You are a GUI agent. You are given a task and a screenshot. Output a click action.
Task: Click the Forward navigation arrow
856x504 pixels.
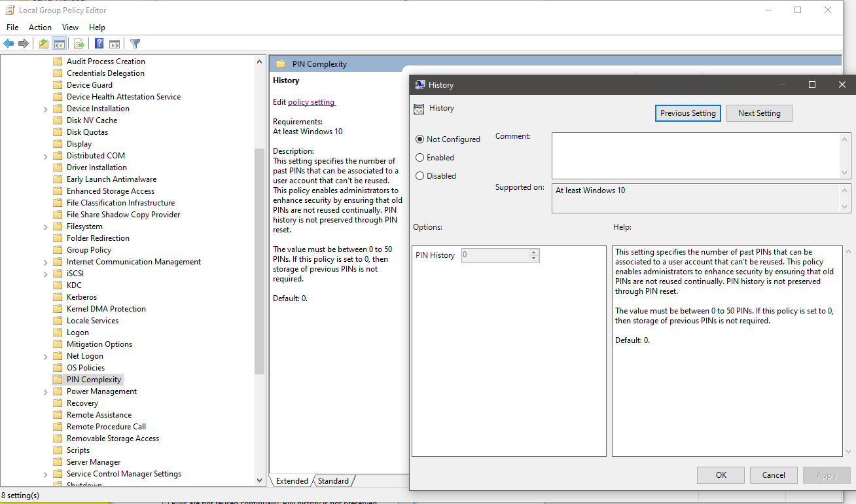pyautogui.click(x=24, y=43)
